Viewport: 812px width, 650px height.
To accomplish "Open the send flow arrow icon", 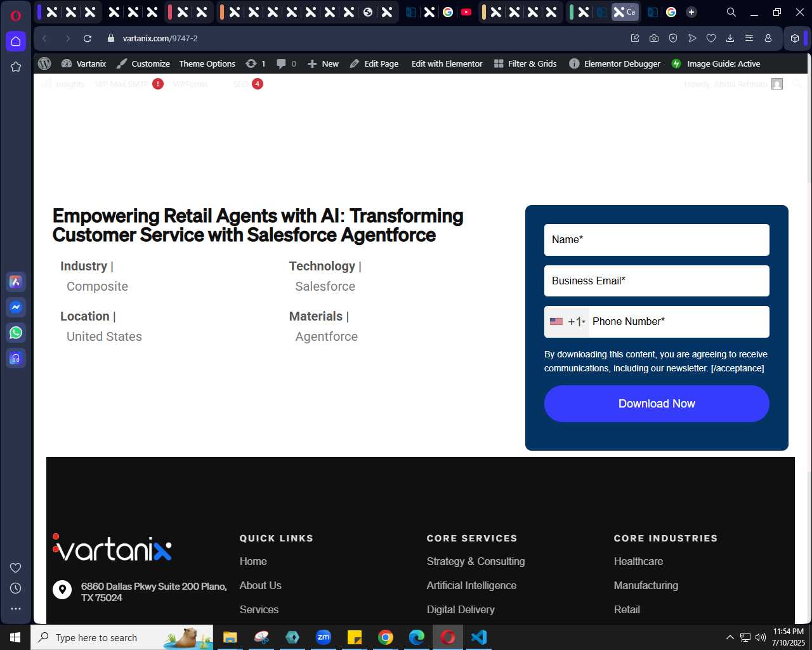I will (x=692, y=39).
